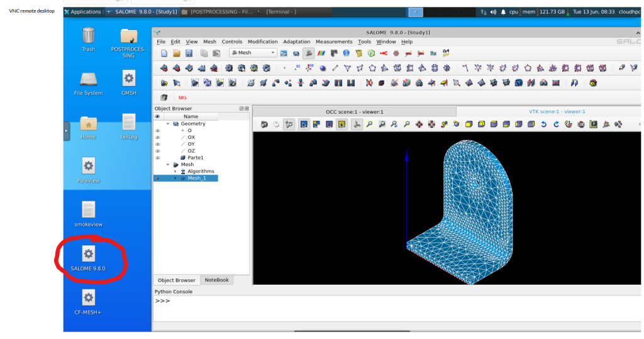This screenshot has width=644, height=339.
Task: Open the Controls menu
Action: click(x=232, y=42)
